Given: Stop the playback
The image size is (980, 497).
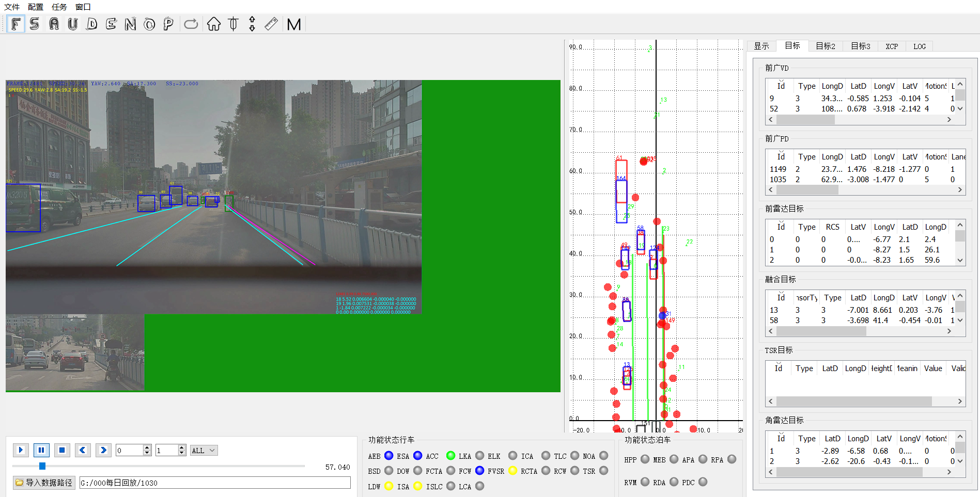Looking at the screenshot, I should pyautogui.click(x=62, y=450).
